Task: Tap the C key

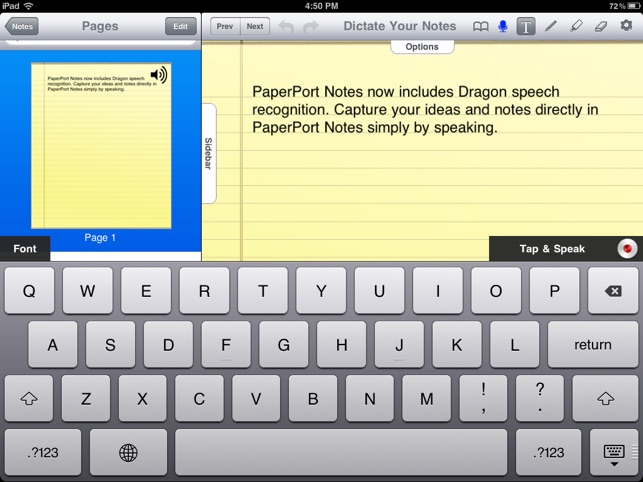Action: pyautogui.click(x=199, y=398)
